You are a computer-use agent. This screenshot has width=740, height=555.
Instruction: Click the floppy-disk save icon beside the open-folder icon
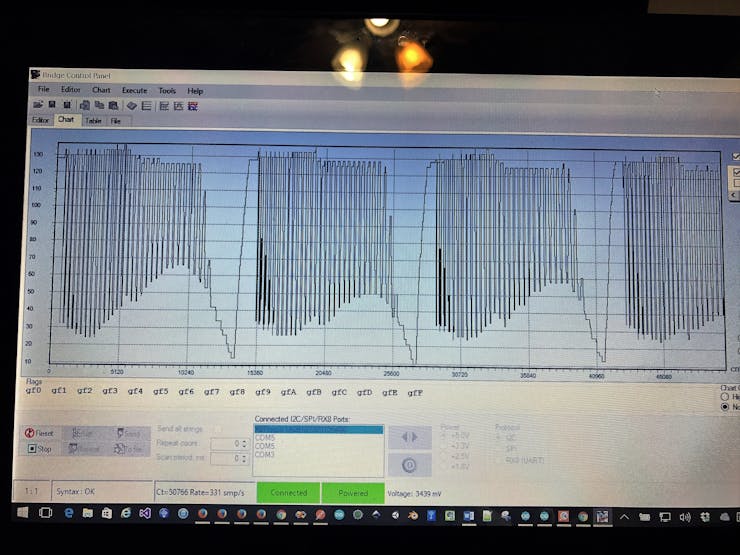[52, 105]
